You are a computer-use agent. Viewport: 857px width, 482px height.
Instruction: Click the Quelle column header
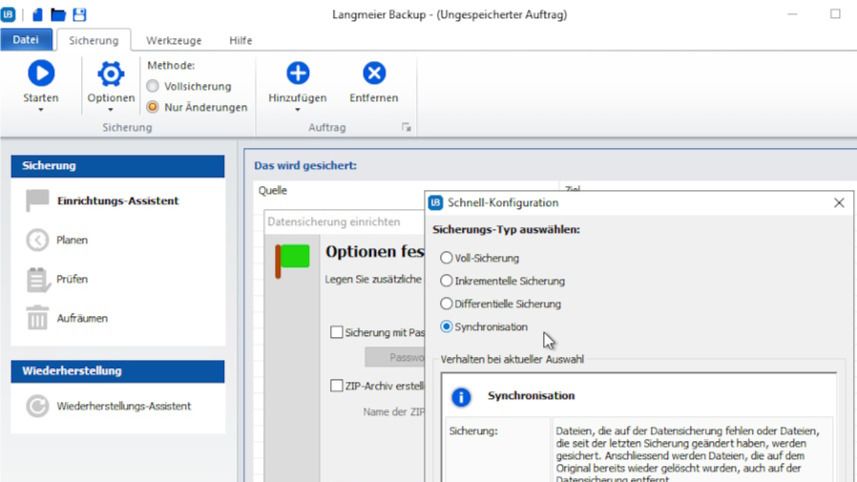tap(273, 190)
